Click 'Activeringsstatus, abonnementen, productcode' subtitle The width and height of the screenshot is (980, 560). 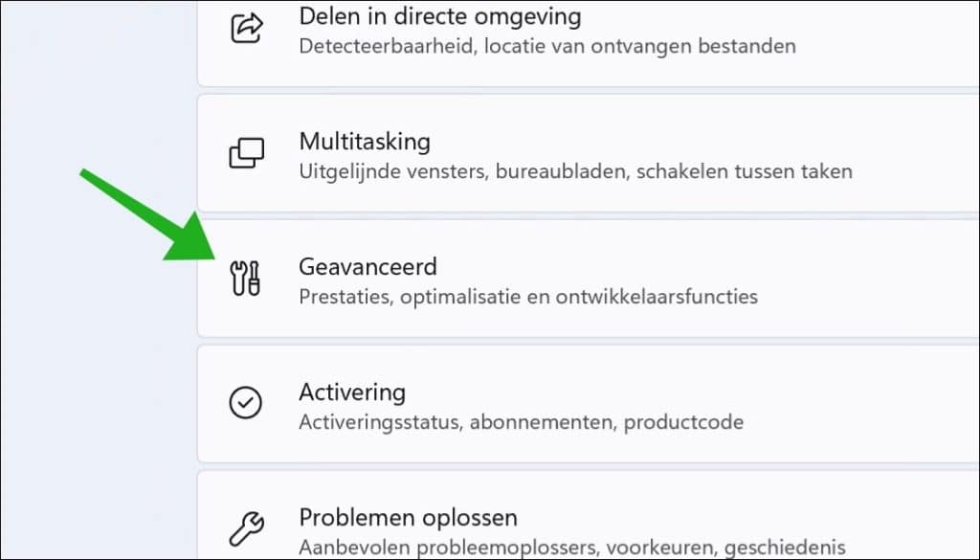pos(521,422)
